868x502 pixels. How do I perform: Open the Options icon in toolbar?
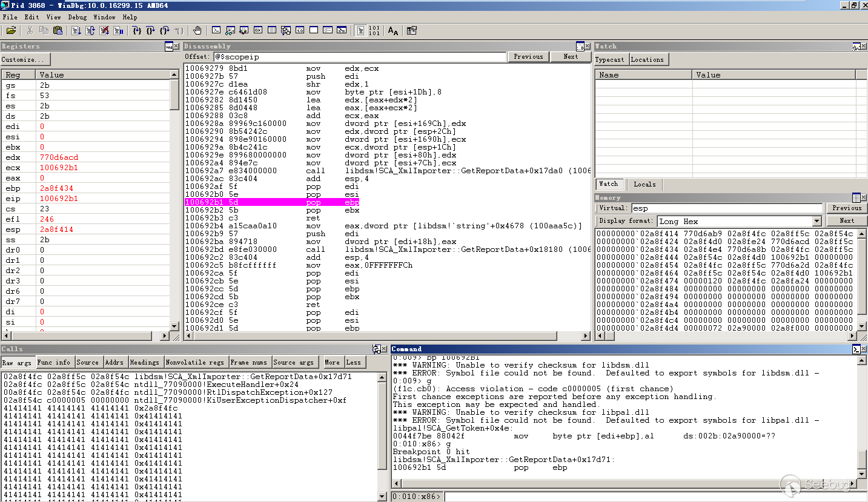(412, 30)
